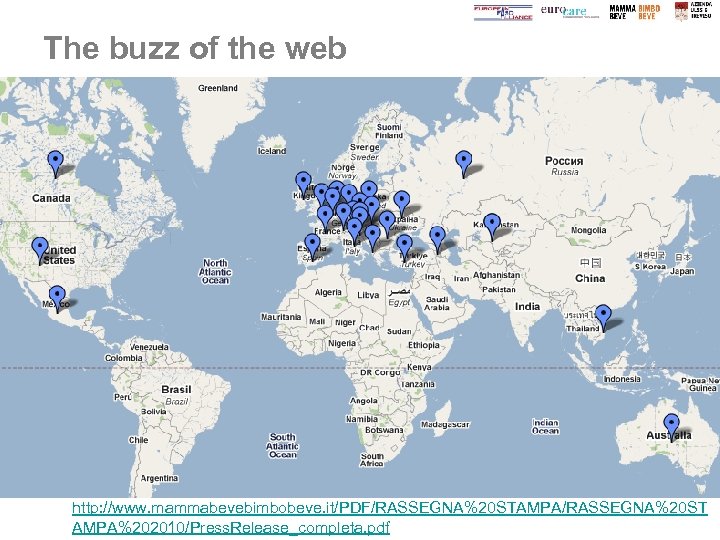Click the 'Algeria' map label

(328, 292)
